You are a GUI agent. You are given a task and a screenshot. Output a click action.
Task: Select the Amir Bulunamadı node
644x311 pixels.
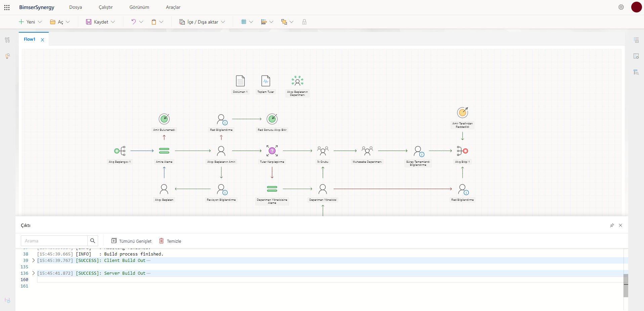(x=164, y=119)
